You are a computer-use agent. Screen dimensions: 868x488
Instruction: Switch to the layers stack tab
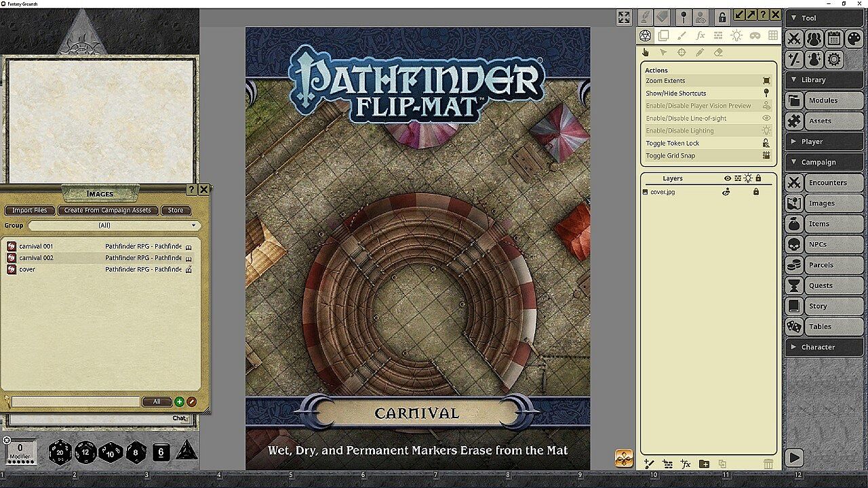(x=664, y=36)
